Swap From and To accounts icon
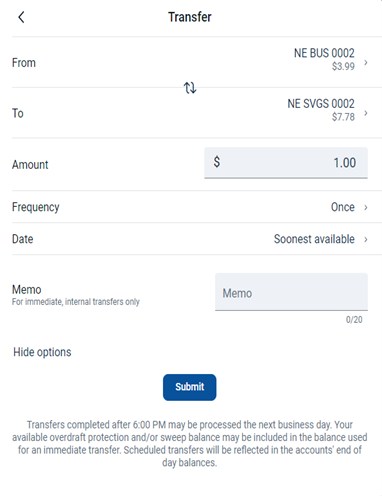Image resolution: width=382 pixels, height=496 pixels. tap(190, 88)
